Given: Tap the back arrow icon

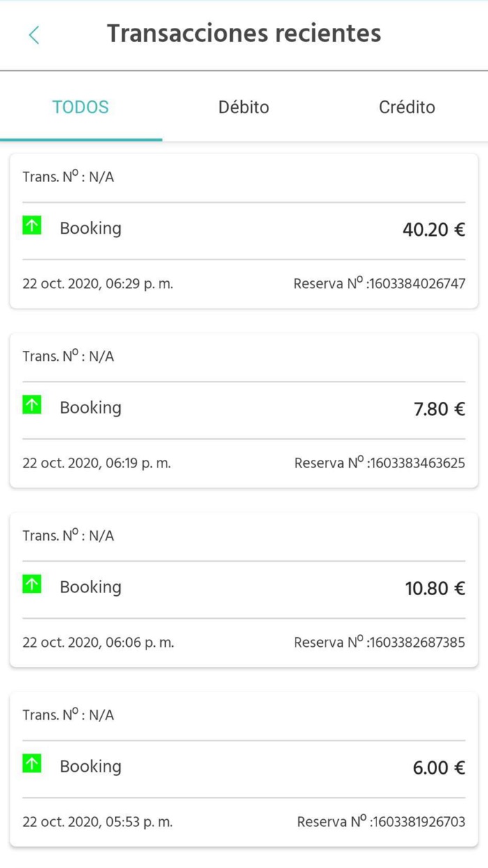Looking at the screenshot, I should [34, 35].
